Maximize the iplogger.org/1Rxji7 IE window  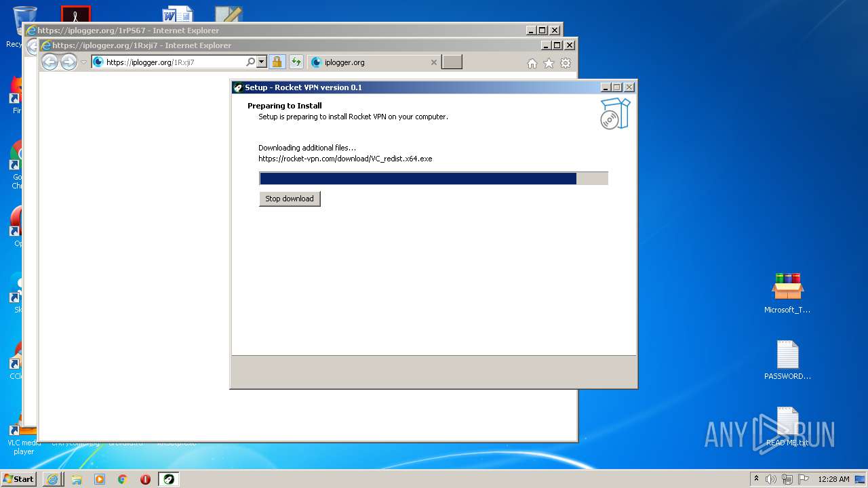(557, 45)
